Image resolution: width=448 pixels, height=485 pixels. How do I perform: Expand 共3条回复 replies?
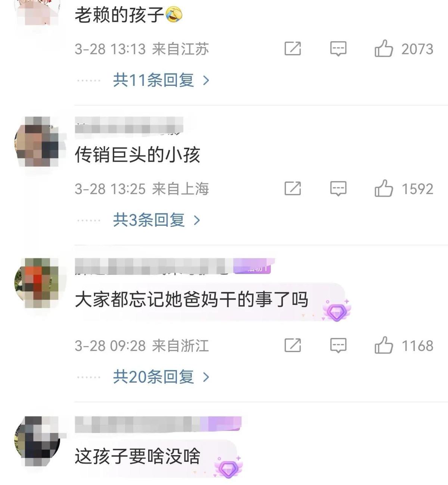tap(156, 220)
